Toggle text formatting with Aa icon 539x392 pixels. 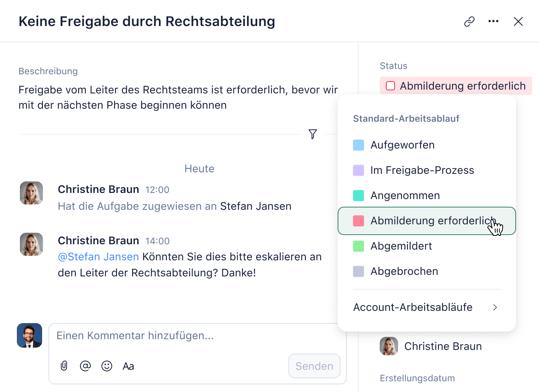coord(128,366)
